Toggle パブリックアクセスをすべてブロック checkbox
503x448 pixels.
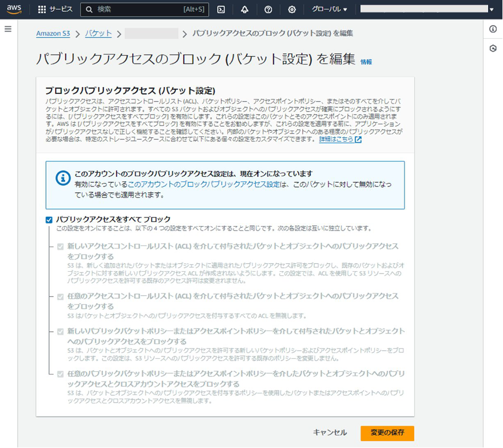tap(49, 220)
